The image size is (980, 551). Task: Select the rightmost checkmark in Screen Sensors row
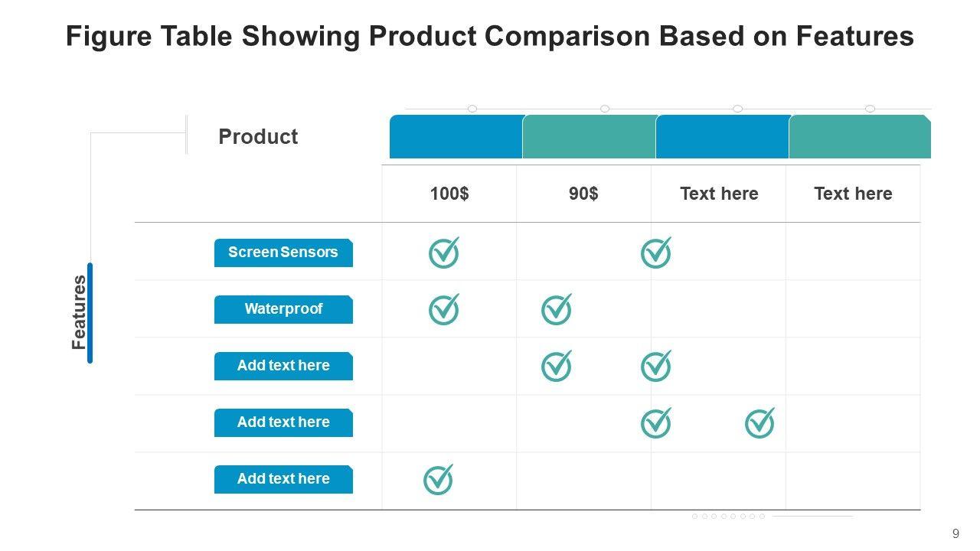click(655, 253)
